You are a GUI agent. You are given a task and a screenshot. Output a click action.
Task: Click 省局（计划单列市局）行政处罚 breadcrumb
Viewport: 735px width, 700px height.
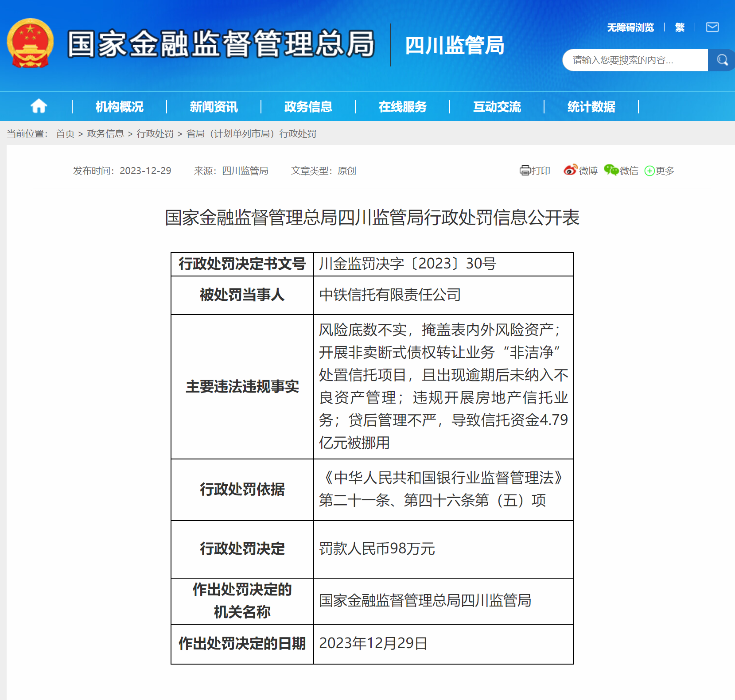251,133
